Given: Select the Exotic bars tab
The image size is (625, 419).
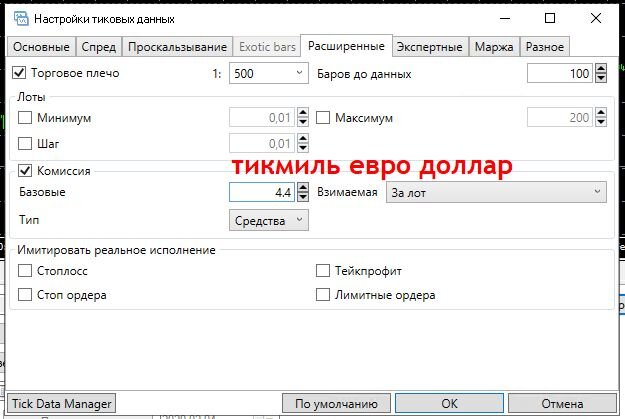Looking at the screenshot, I should click(x=267, y=47).
